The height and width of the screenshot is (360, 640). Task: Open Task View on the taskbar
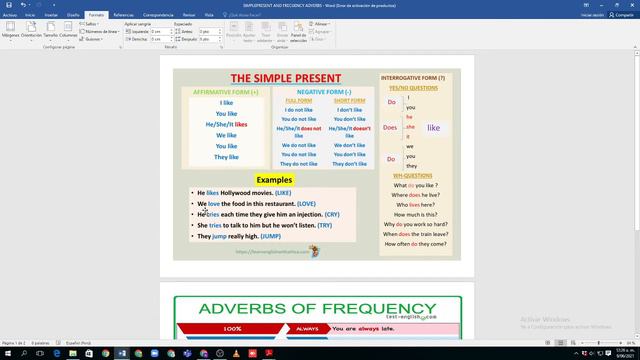coord(40,353)
